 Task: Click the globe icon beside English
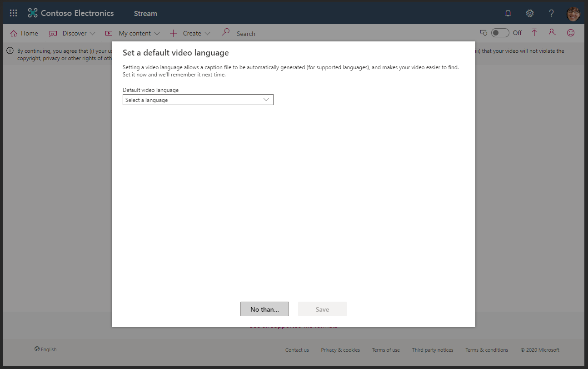(x=37, y=349)
